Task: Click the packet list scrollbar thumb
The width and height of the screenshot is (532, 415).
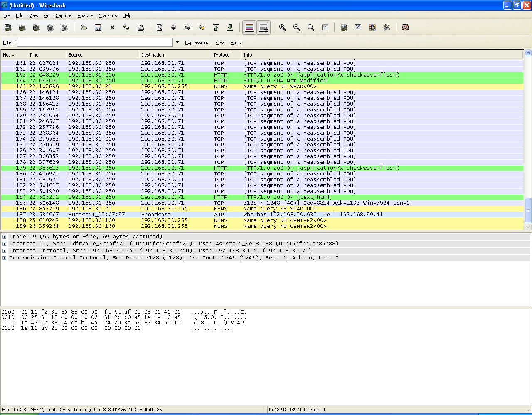Action: (528, 210)
